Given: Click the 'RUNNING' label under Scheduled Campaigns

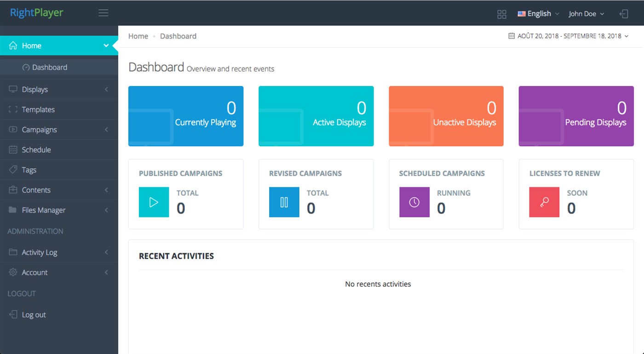Looking at the screenshot, I should [454, 193].
